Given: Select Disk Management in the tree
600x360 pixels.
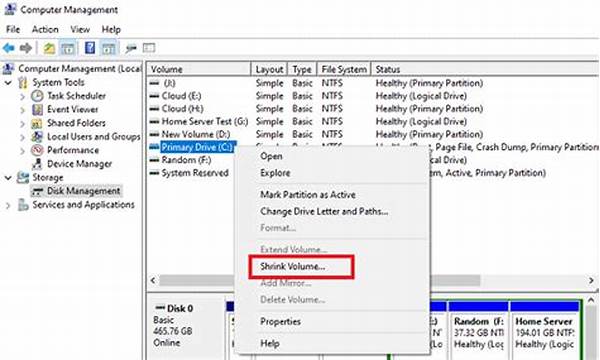Looking at the screenshot, I should click(84, 191).
